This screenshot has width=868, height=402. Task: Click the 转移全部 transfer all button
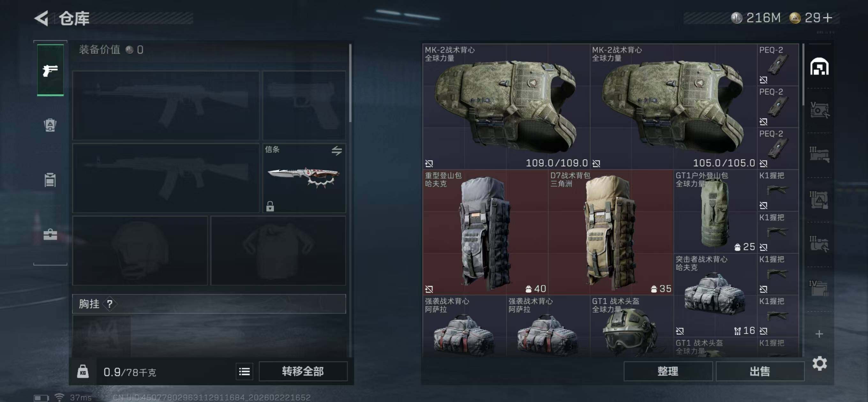point(303,371)
